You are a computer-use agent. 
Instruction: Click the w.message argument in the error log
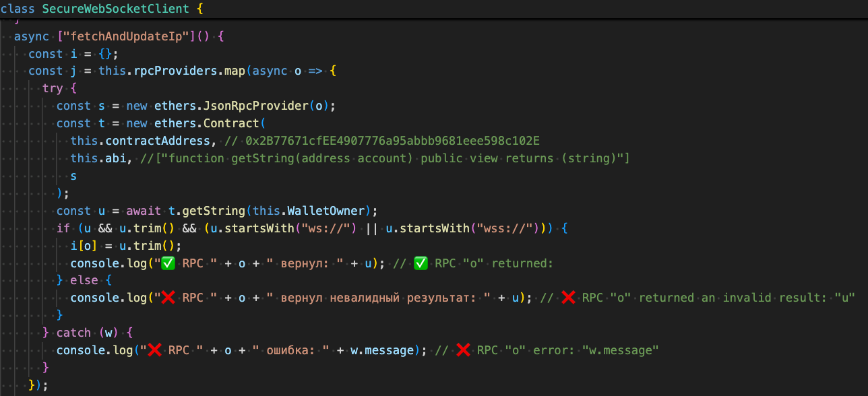(x=384, y=350)
